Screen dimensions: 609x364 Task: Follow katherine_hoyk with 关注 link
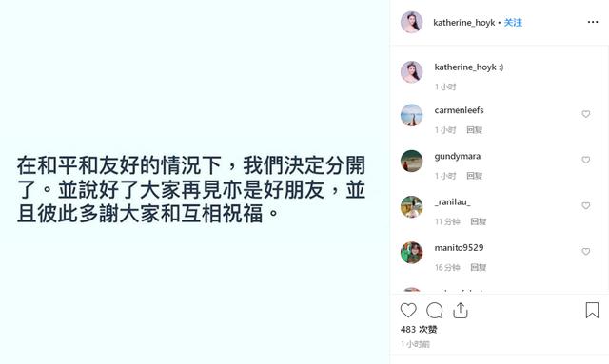[x=513, y=23]
